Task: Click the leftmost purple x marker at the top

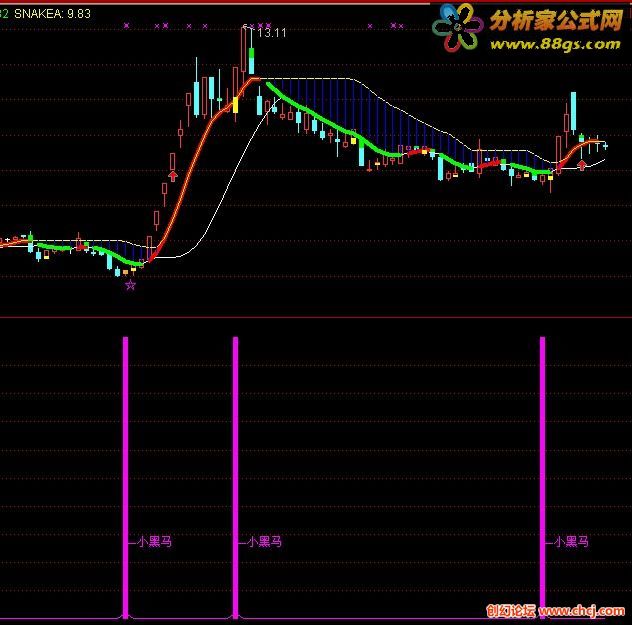Action: pyautogui.click(x=127, y=26)
